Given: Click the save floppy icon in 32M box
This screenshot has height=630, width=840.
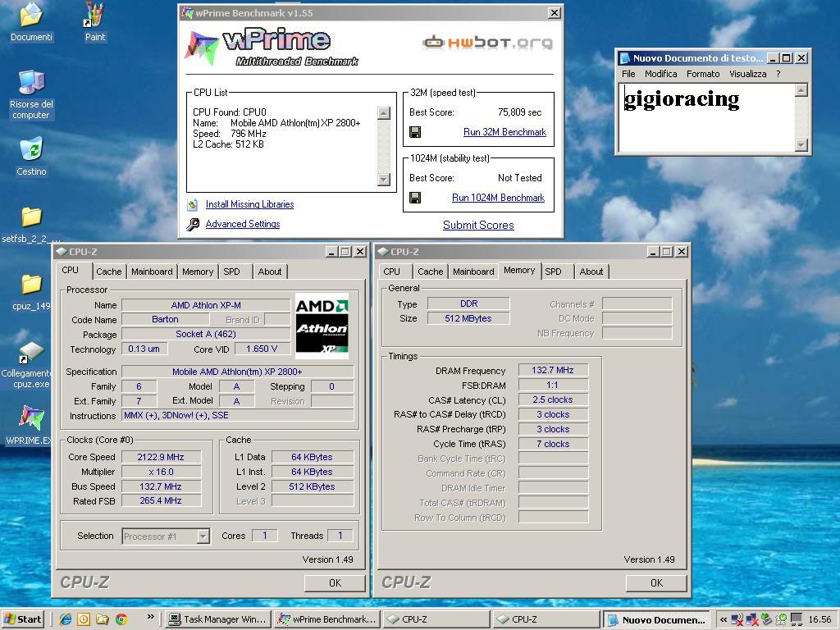Looking at the screenshot, I should [414, 132].
